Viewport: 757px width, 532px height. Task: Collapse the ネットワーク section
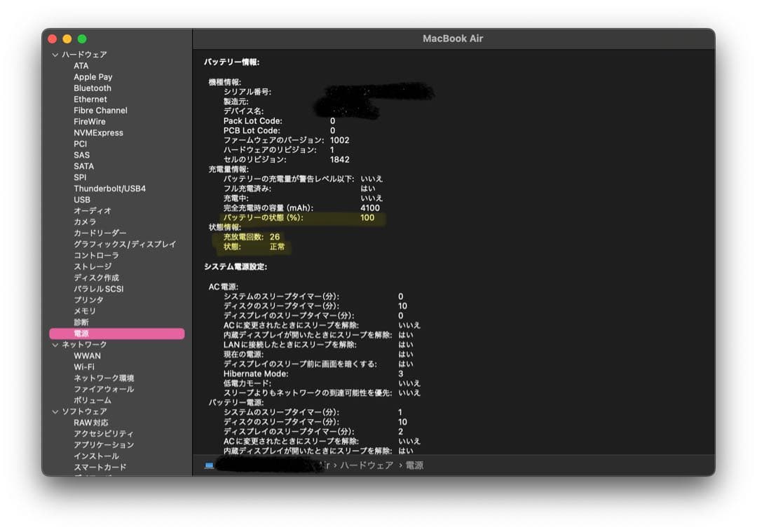tap(55, 344)
